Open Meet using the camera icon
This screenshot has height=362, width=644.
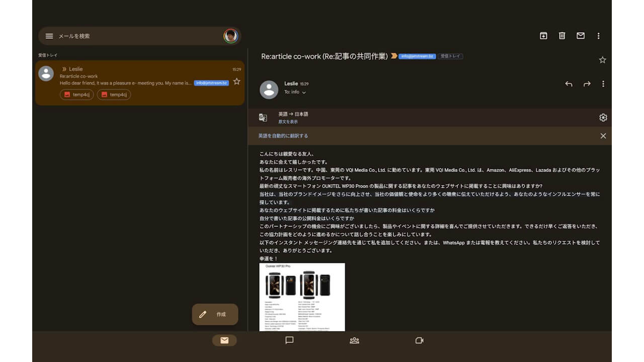(419, 340)
